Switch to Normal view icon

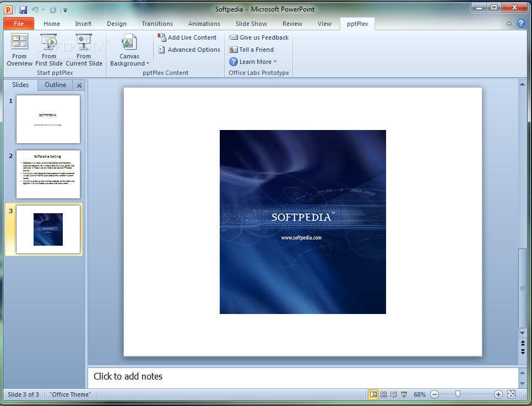(x=373, y=394)
